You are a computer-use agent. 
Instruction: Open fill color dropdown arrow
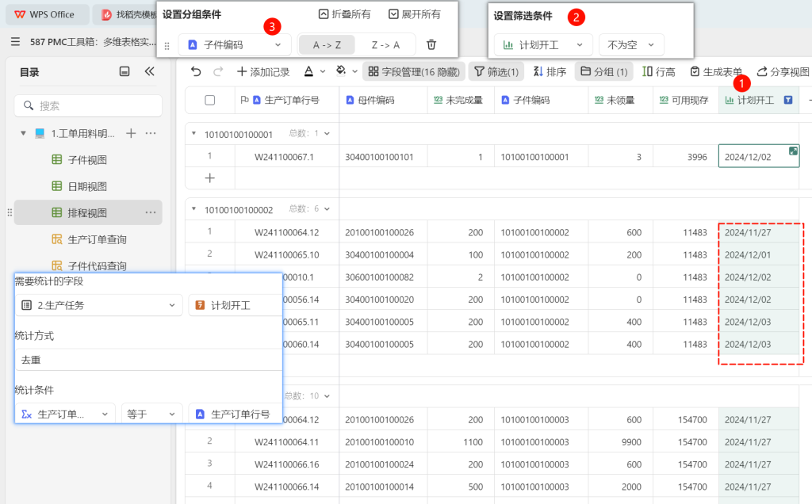pos(354,71)
